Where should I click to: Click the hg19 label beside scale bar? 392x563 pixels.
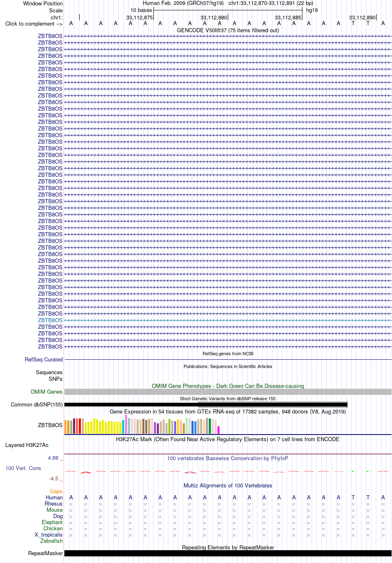[x=312, y=10]
